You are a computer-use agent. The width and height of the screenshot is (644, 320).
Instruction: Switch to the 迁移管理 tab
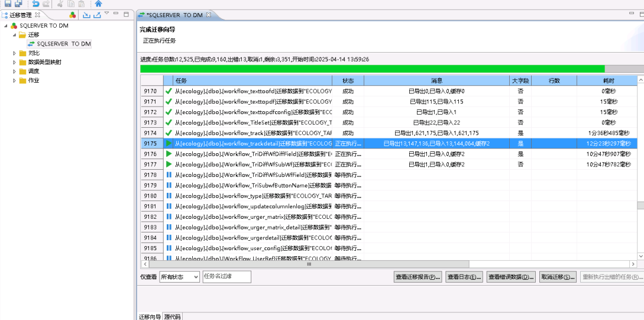click(x=20, y=15)
